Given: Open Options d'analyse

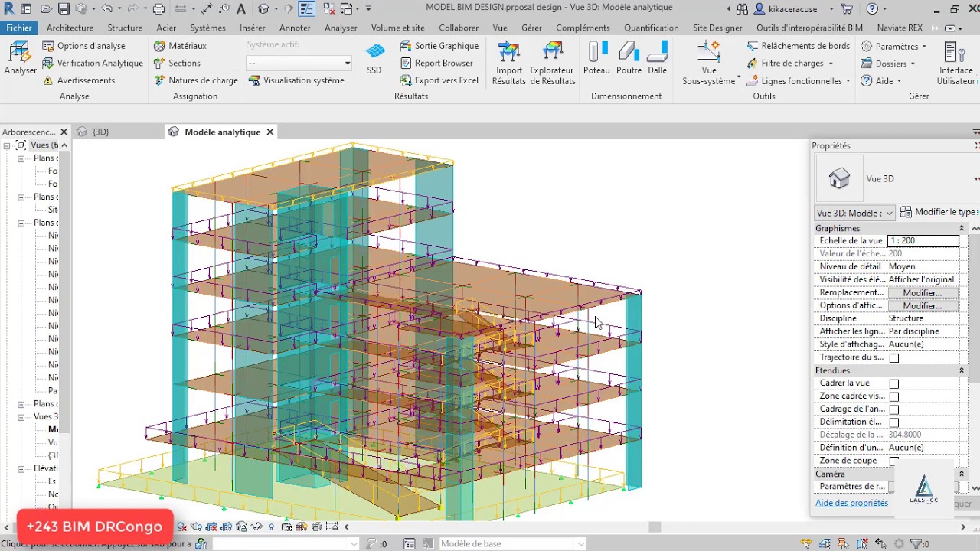Looking at the screenshot, I should pyautogui.click(x=83, y=46).
